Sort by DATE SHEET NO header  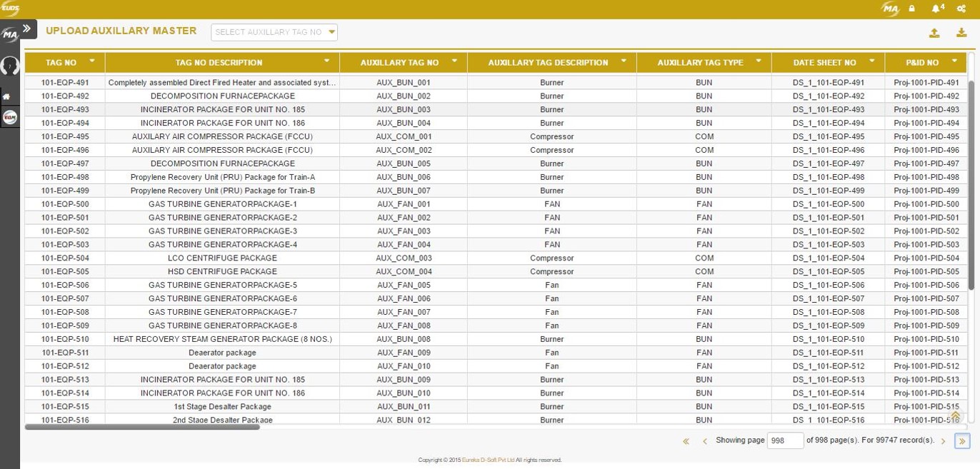pyautogui.click(x=824, y=63)
